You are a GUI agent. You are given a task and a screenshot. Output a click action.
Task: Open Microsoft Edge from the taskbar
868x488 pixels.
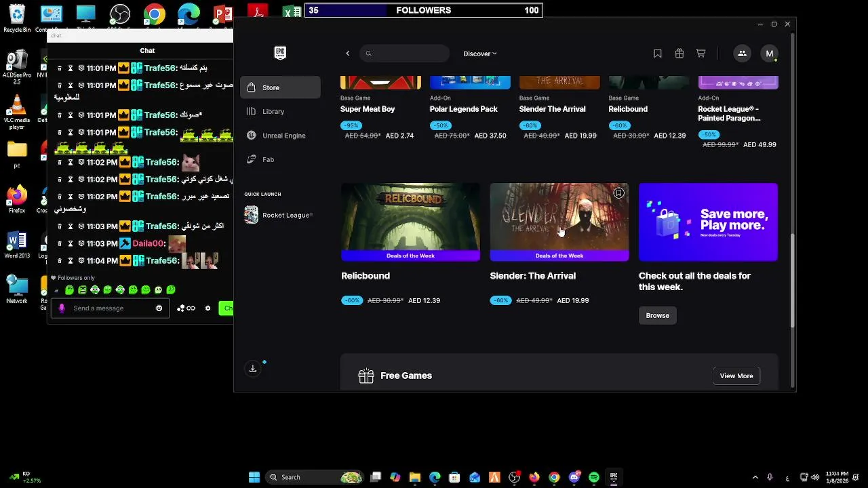click(435, 477)
